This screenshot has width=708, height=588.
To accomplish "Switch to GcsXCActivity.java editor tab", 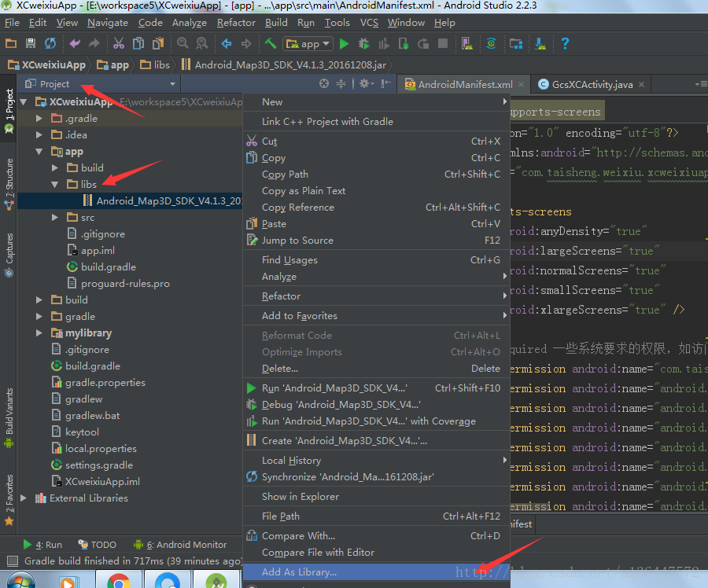I will [591, 84].
